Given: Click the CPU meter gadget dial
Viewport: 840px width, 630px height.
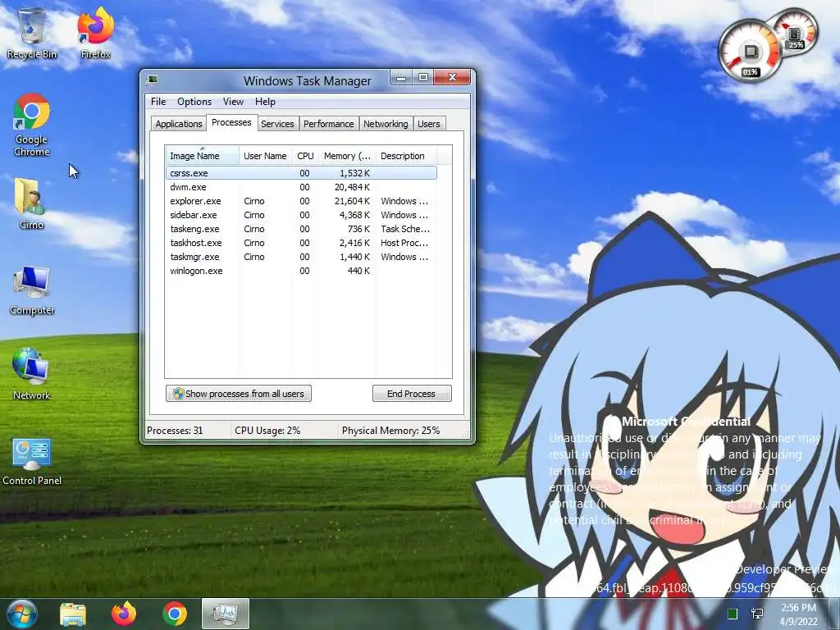Looking at the screenshot, I should (750, 52).
